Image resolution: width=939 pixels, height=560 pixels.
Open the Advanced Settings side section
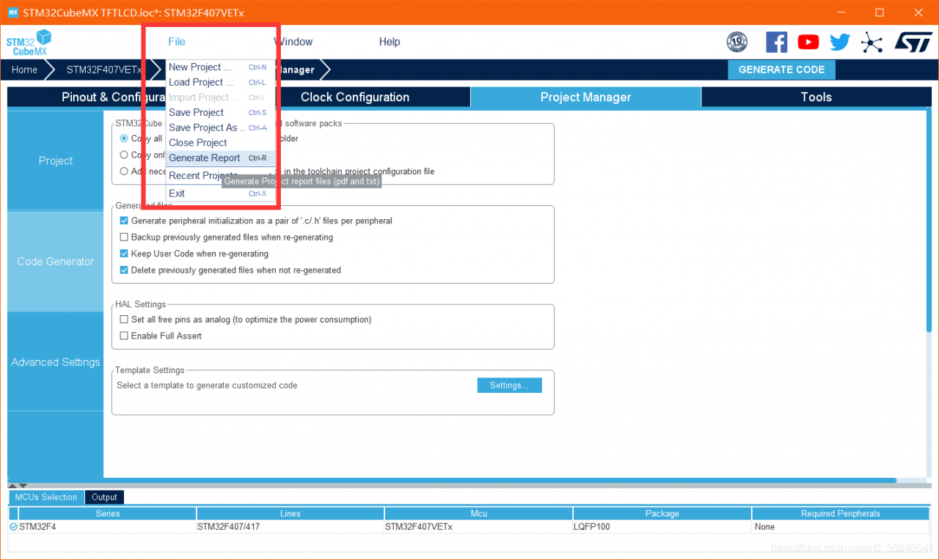tap(56, 362)
